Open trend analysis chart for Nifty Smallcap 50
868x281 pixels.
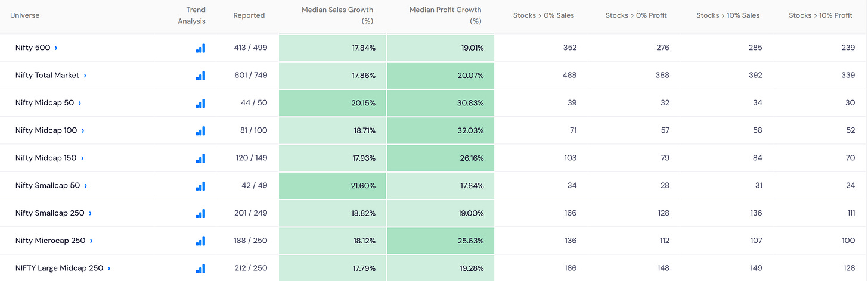pos(200,186)
